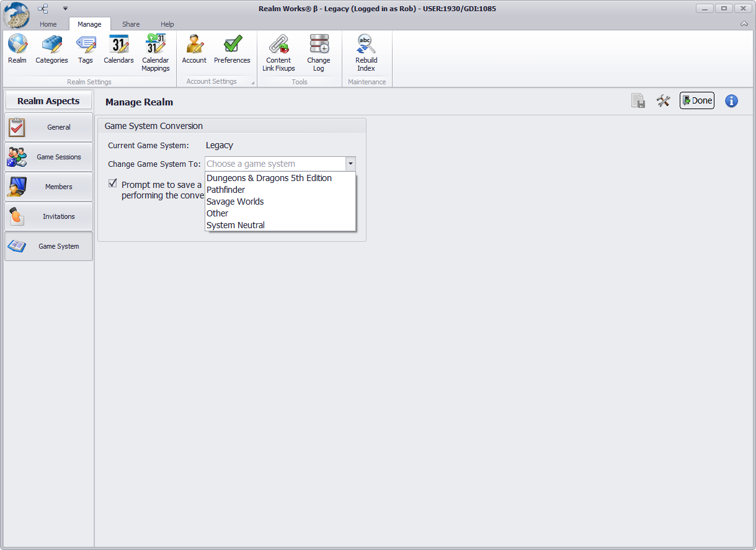Click the Done button

point(697,100)
